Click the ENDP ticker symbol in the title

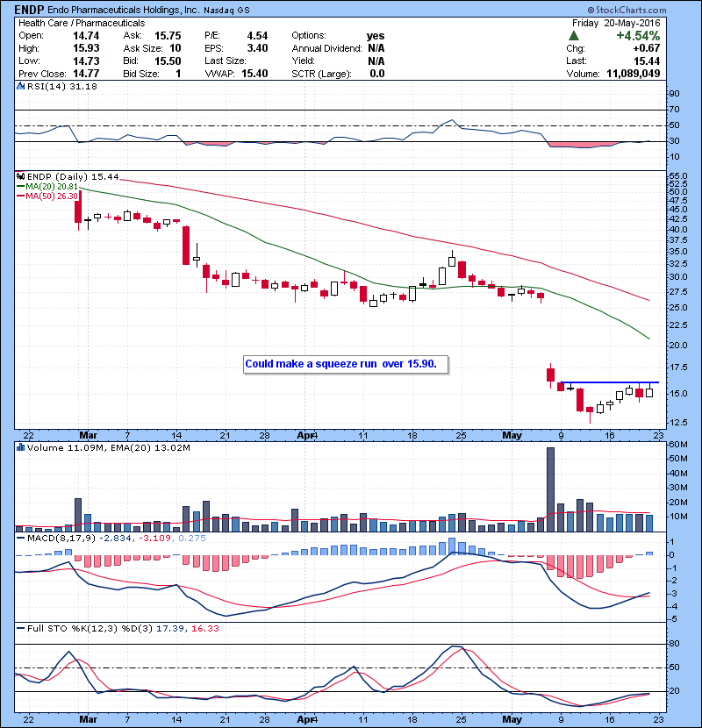[29, 10]
